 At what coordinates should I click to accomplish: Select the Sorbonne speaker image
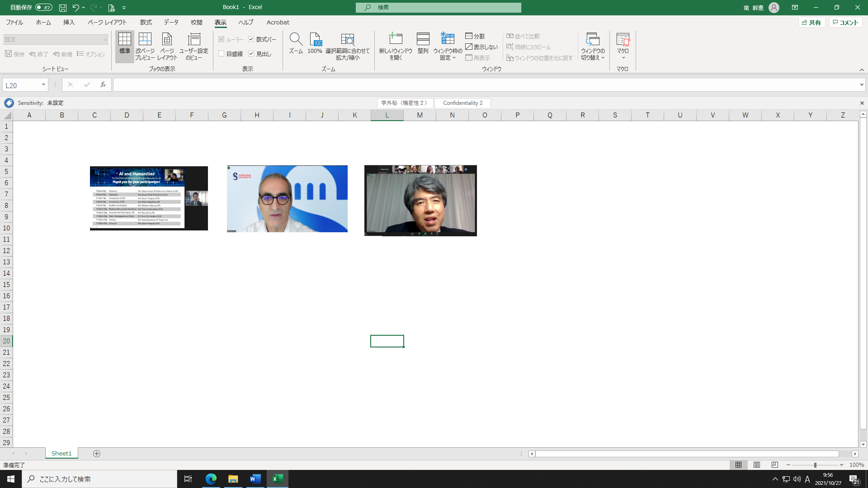coord(287,199)
